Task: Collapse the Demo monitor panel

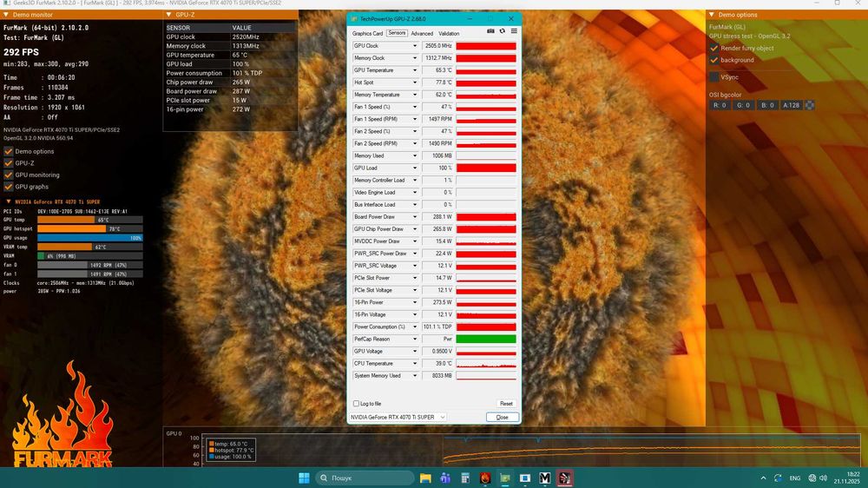Action: pos(6,15)
